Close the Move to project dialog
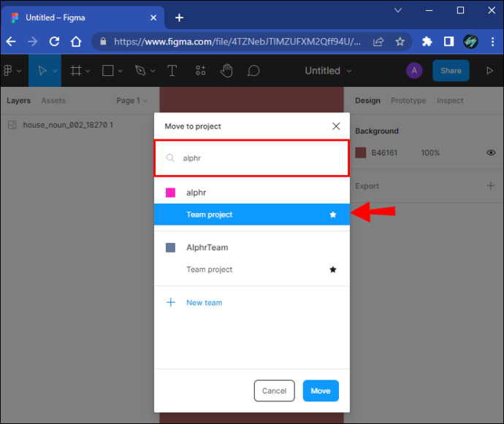This screenshot has height=424, width=504. point(336,126)
